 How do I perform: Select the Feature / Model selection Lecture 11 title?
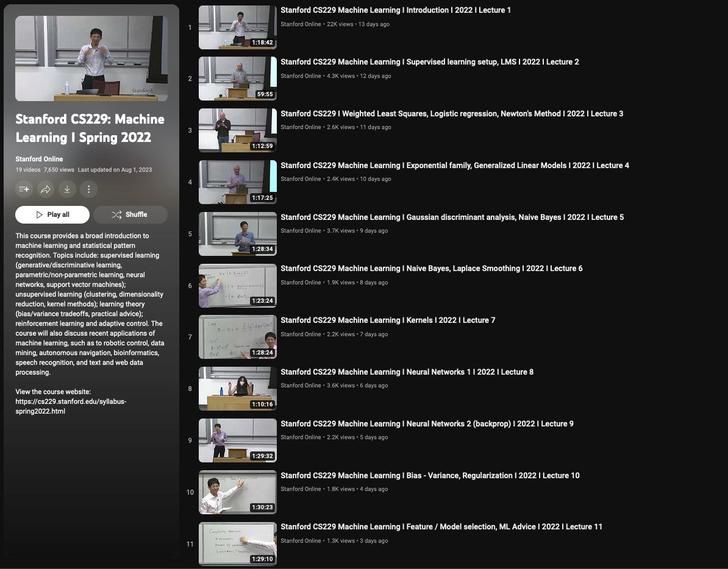(x=441, y=527)
